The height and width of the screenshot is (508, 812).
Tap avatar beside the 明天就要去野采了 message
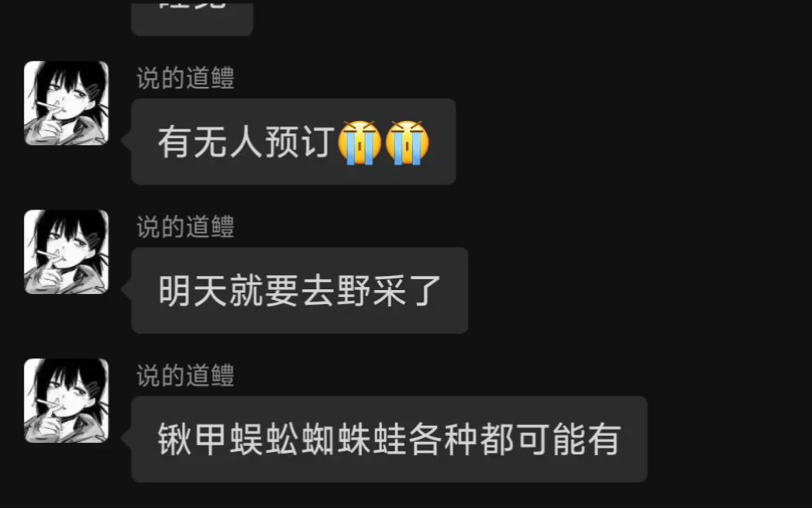coord(67,252)
